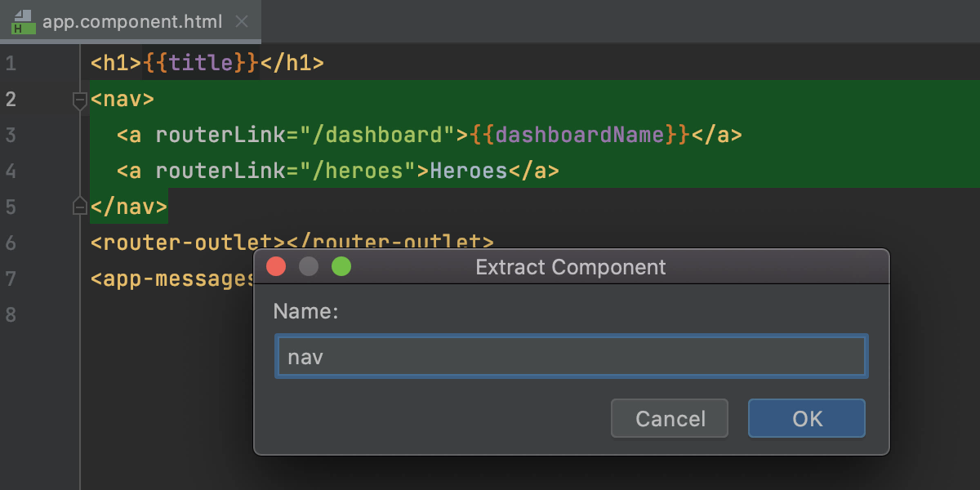
Task: Click the closing </h1> tag
Action: (292, 64)
